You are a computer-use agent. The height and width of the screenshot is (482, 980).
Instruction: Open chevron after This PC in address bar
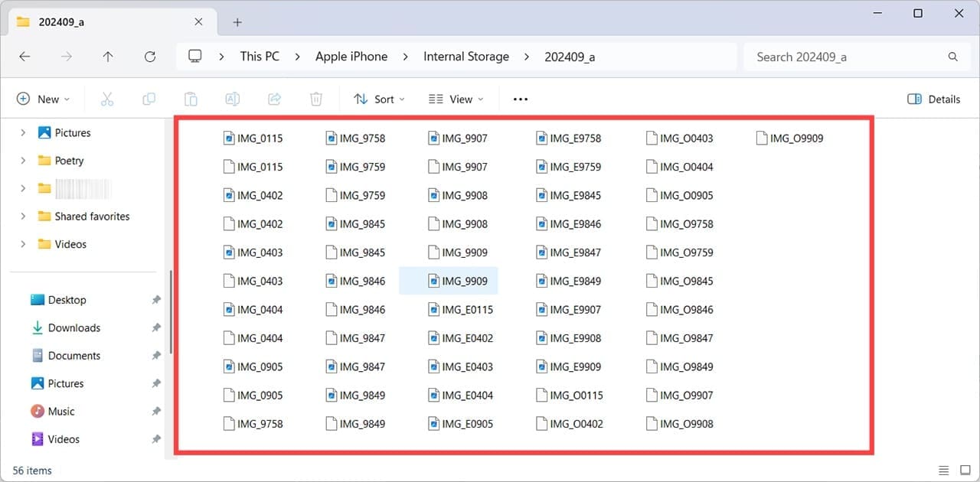coord(296,57)
